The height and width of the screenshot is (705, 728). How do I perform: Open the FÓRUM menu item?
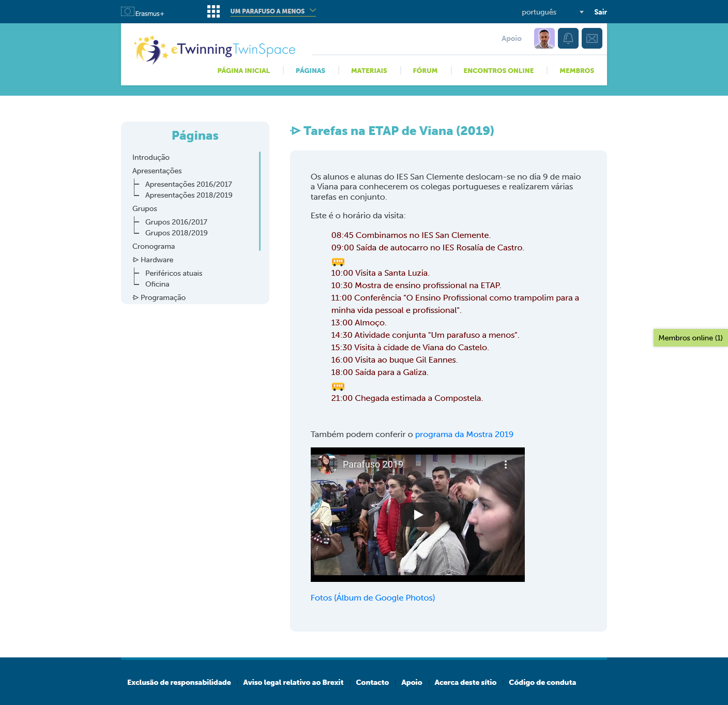425,70
